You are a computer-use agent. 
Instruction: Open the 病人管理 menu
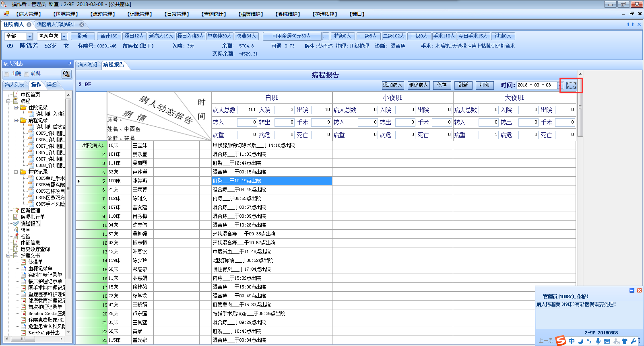pyautogui.click(x=28, y=14)
